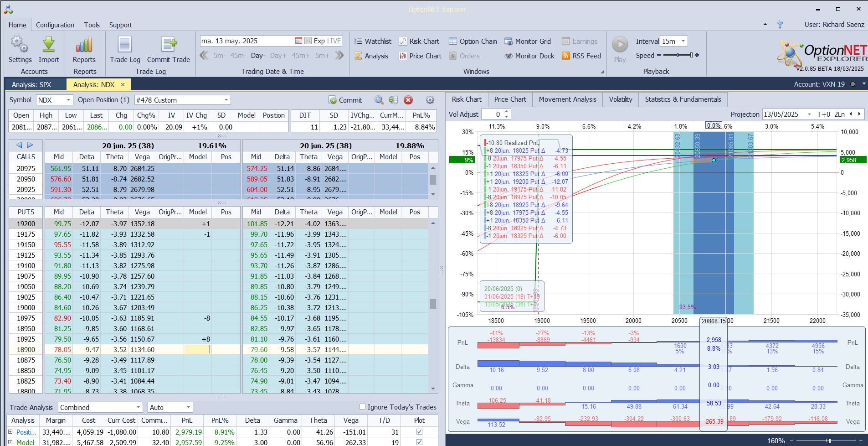Open the Analysis window from ribbon

(x=371, y=56)
